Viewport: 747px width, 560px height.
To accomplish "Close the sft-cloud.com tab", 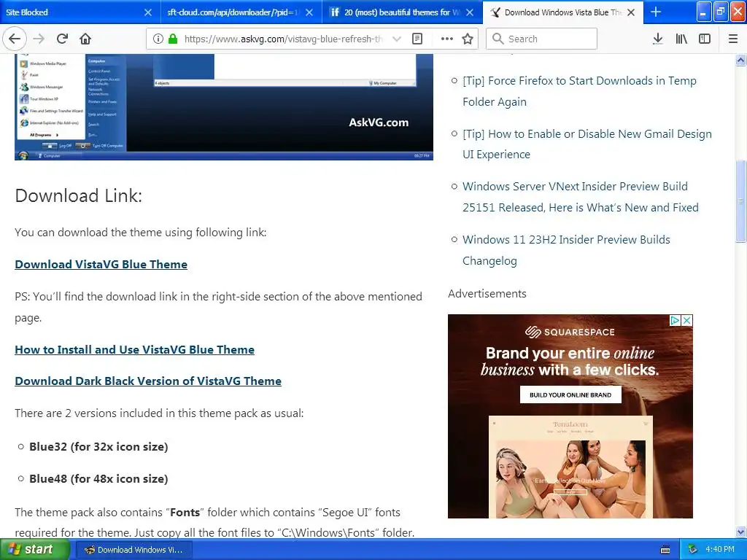I will (309, 12).
